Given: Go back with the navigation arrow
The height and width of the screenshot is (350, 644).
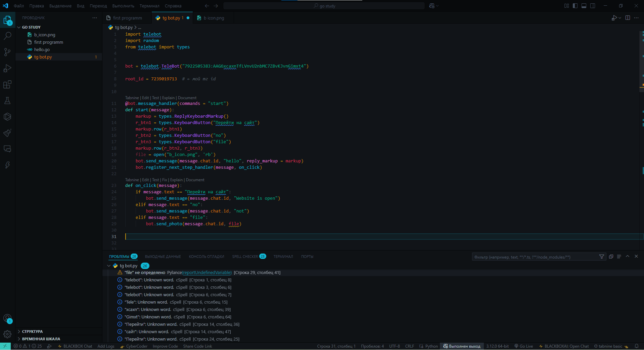Looking at the screenshot, I should pyautogui.click(x=207, y=6).
